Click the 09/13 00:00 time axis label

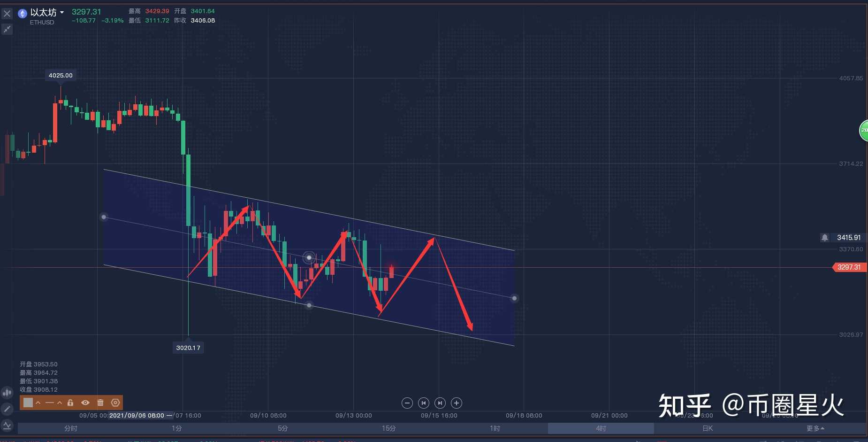pyautogui.click(x=353, y=416)
